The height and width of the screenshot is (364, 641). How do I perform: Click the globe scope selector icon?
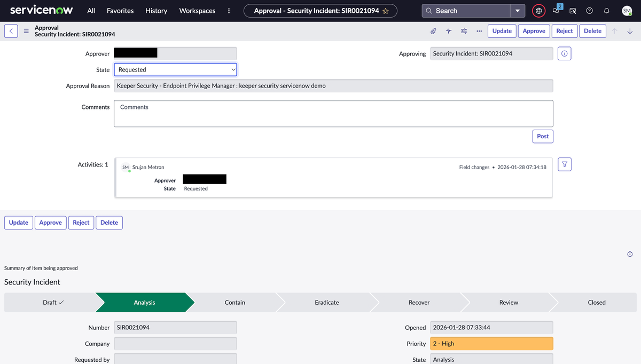538,11
